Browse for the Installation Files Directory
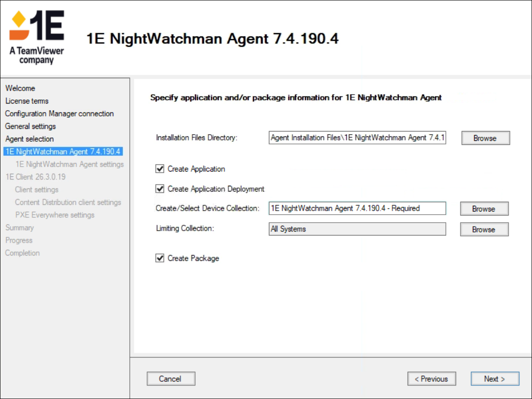 tap(485, 138)
